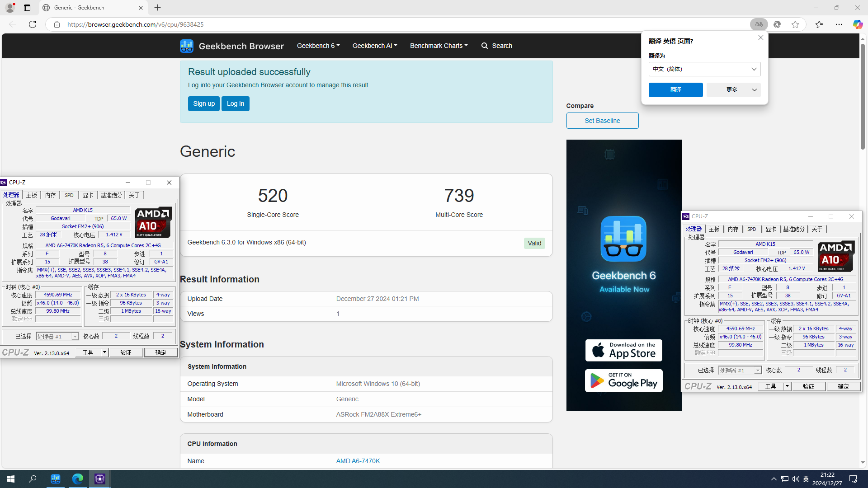This screenshot has width=868, height=488.
Task: Open the Favorites list icon
Action: [819, 24]
